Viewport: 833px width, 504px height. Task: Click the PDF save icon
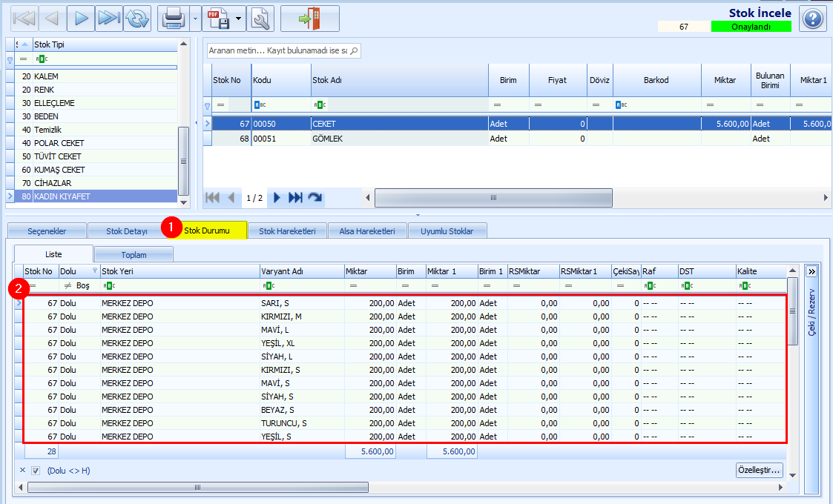218,19
